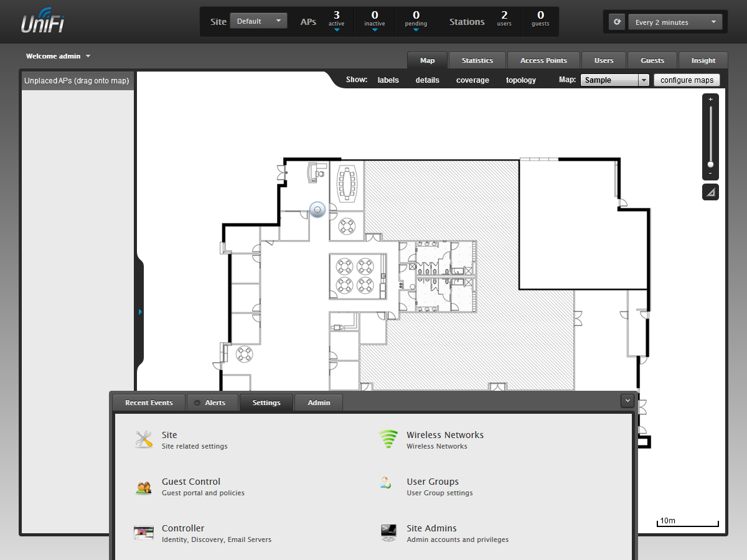747x560 pixels.
Task: Click the map scale ruler icon
Action: click(x=711, y=192)
